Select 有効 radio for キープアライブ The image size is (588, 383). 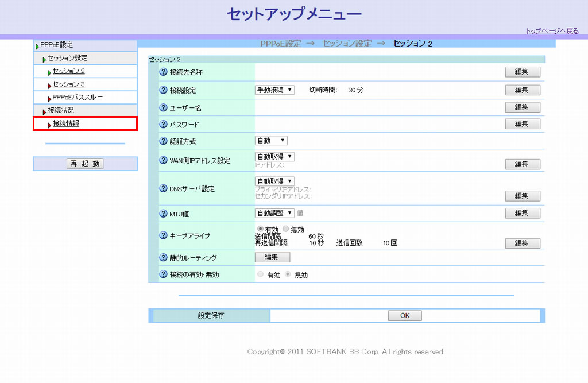[260, 229]
